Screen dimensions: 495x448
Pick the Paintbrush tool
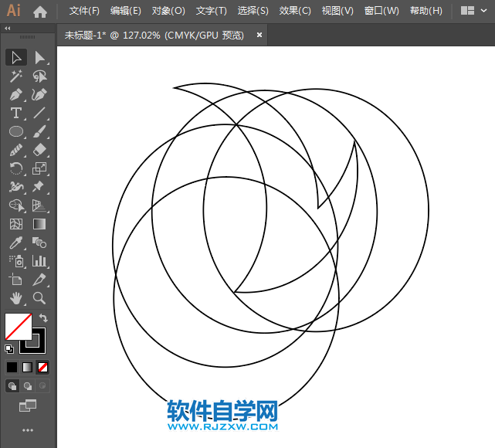click(39, 131)
